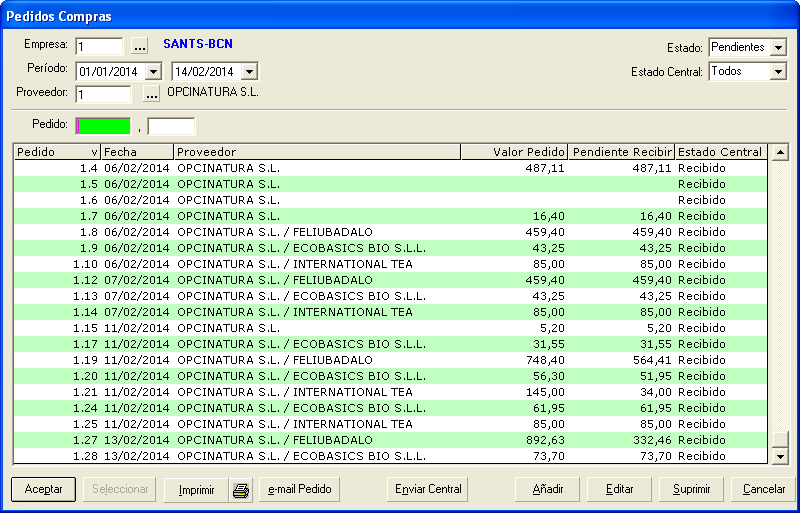Click the Enviar Central button
800x513 pixels.
[x=428, y=490]
